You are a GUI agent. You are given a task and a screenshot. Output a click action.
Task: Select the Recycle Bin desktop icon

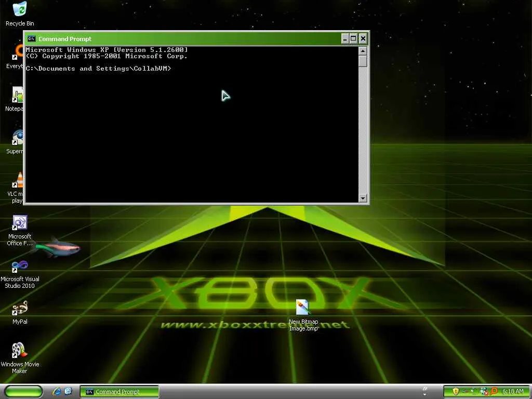[20, 14]
